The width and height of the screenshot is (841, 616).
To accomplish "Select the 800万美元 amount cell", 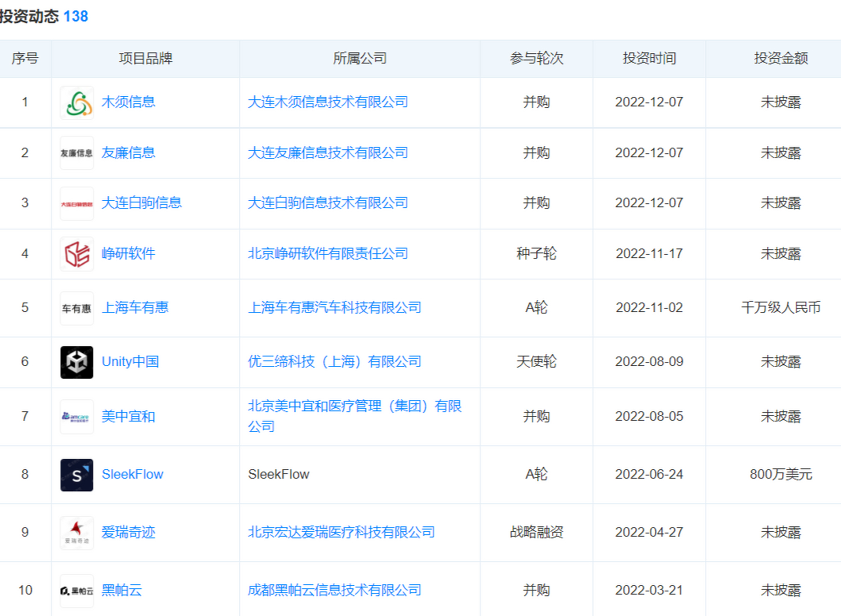I will pos(781,474).
